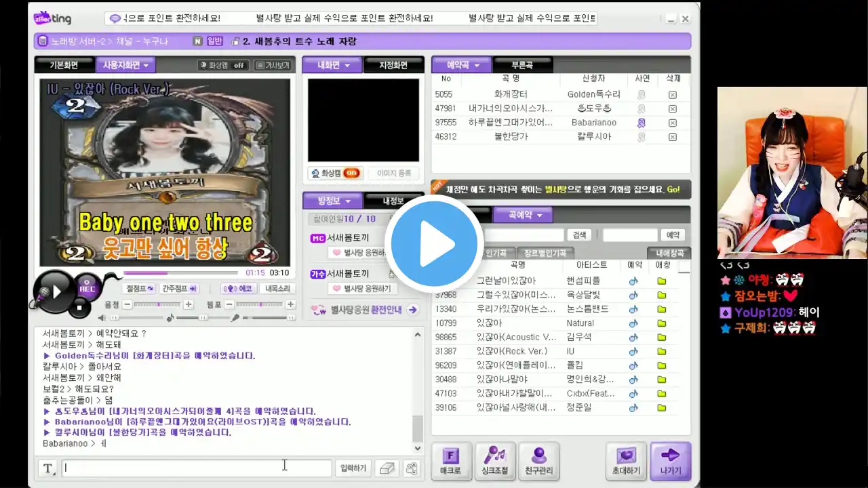Switch to the 내애창곡 tab

(669, 253)
